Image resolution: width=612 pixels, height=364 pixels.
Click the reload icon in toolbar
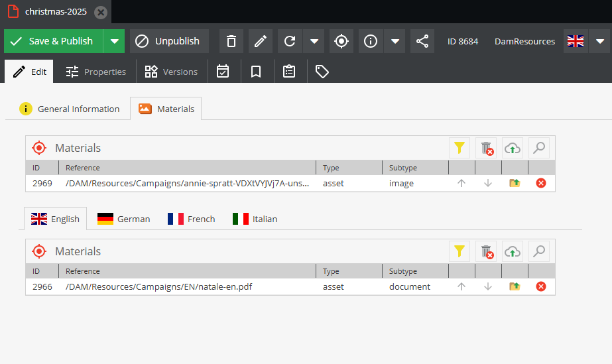point(290,41)
